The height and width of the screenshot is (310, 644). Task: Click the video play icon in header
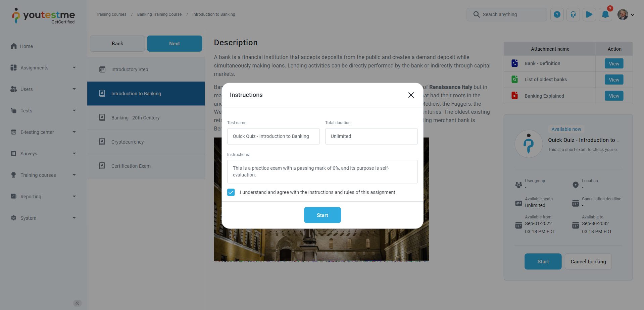click(x=589, y=14)
